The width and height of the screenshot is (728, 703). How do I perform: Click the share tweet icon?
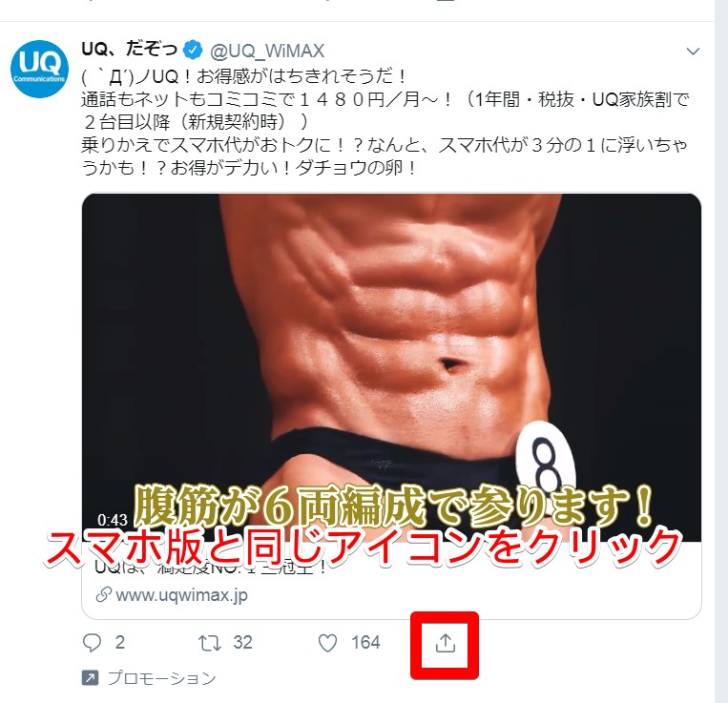pos(446,644)
